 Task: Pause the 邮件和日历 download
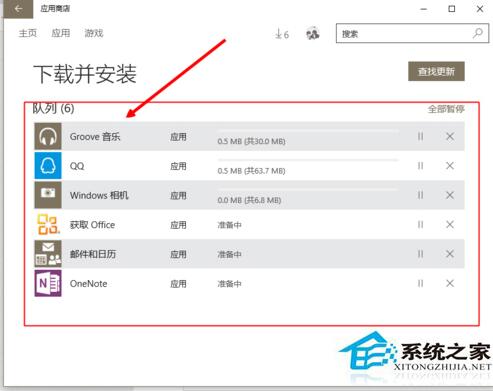420,254
